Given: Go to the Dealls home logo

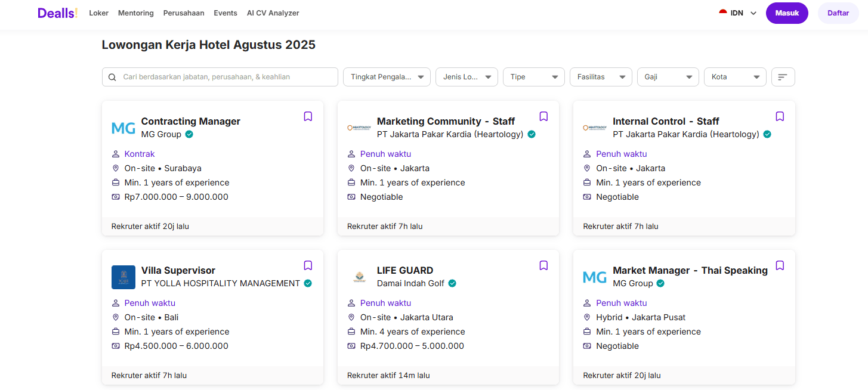Looking at the screenshot, I should point(57,13).
